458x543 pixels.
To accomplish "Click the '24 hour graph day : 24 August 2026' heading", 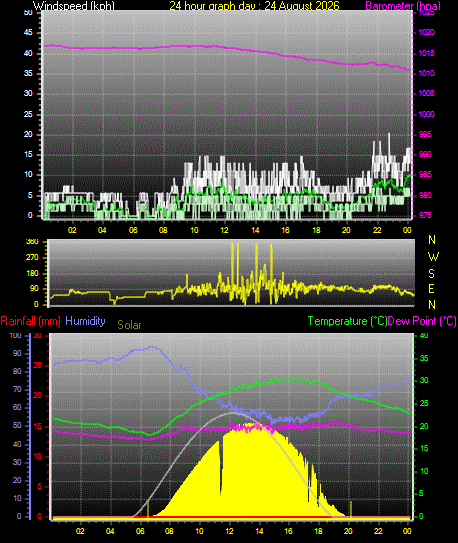I will tap(254, 6).
